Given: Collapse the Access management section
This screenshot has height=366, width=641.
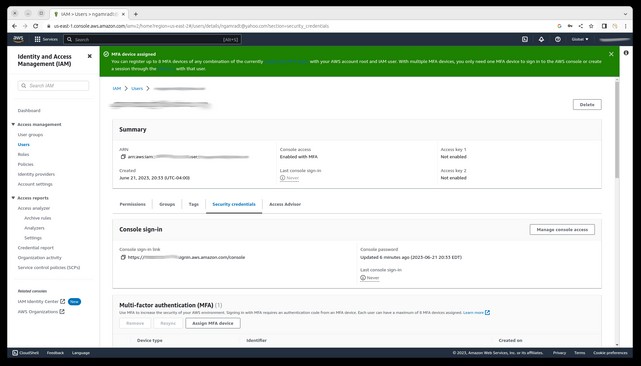Looking at the screenshot, I should (13, 124).
